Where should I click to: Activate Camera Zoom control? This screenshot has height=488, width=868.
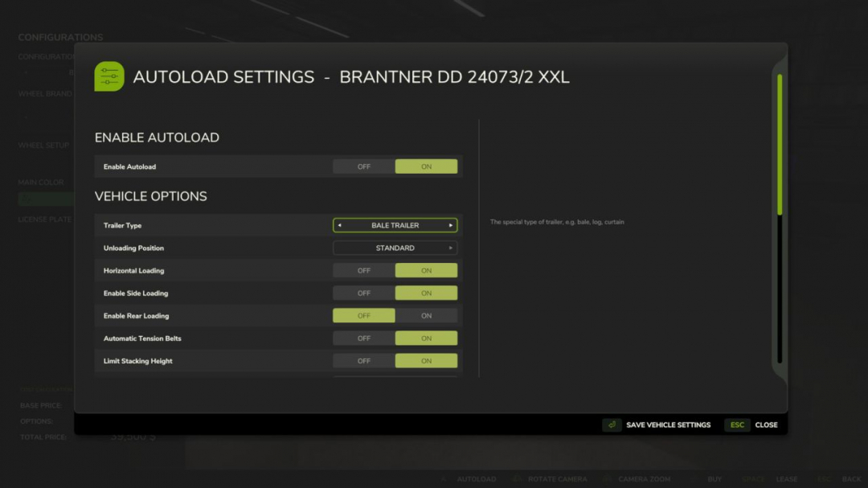tap(643, 478)
